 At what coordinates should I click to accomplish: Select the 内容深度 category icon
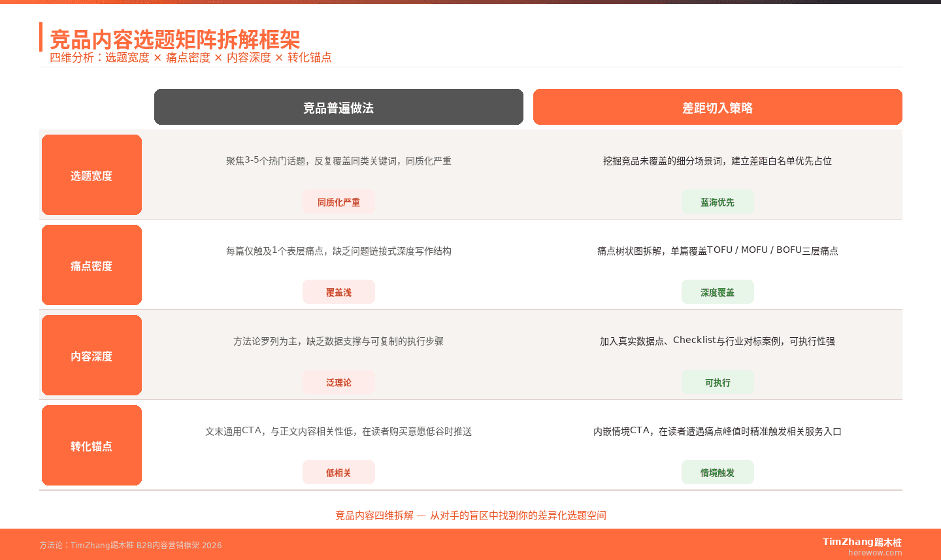[x=91, y=355]
